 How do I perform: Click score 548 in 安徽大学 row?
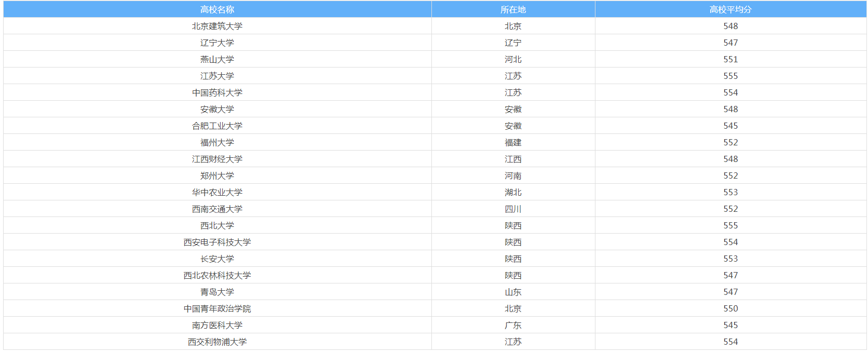pyautogui.click(x=730, y=109)
